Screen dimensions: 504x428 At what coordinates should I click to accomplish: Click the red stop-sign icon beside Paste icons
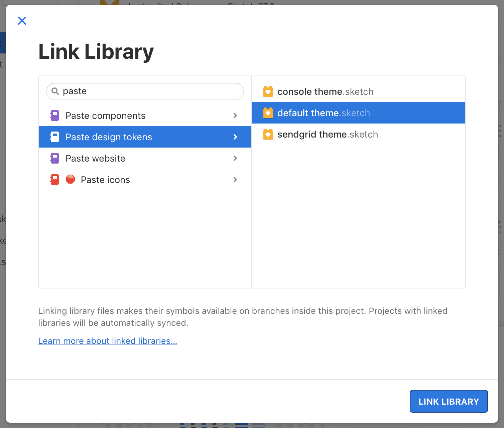pyautogui.click(x=70, y=180)
